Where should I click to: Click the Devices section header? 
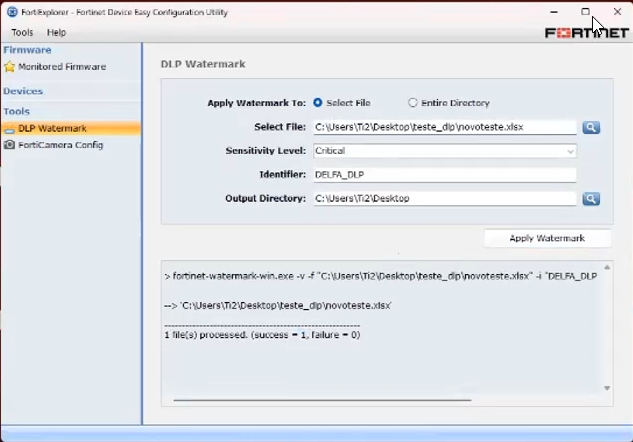pyautogui.click(x=23, y=91)
